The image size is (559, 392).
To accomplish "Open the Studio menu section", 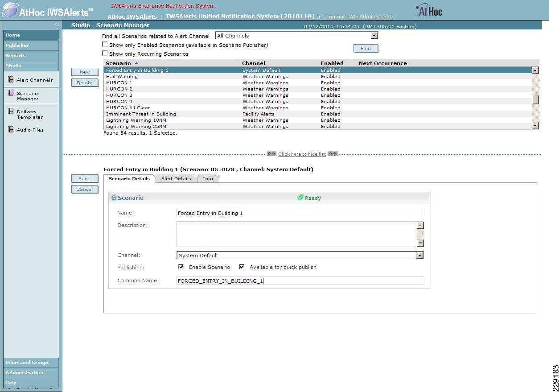I will point(31,66).
